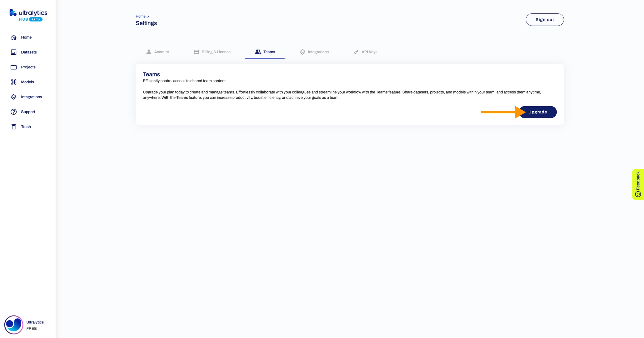Click the Feedback side panel toggle
644x338 pixels.
pos(638,184)
